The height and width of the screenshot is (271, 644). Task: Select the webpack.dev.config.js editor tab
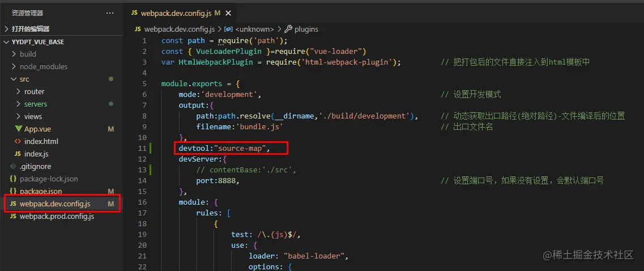click(x=181, y=13)
